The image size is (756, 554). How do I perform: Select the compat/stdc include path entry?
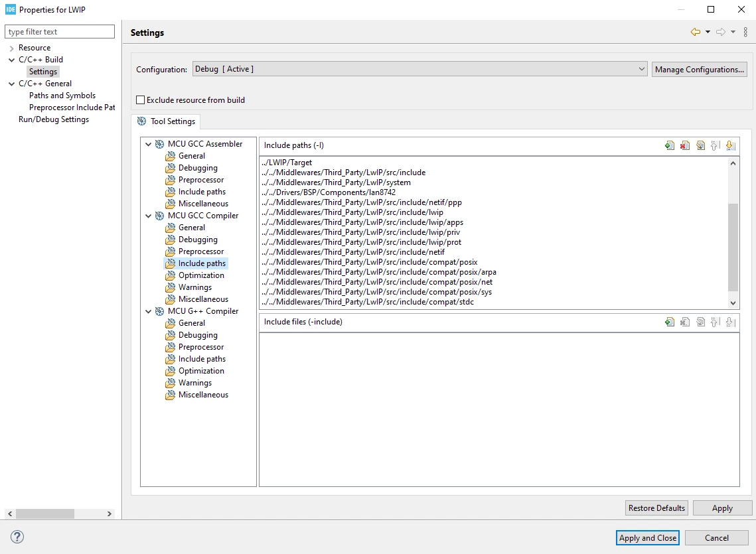[368, 302]
